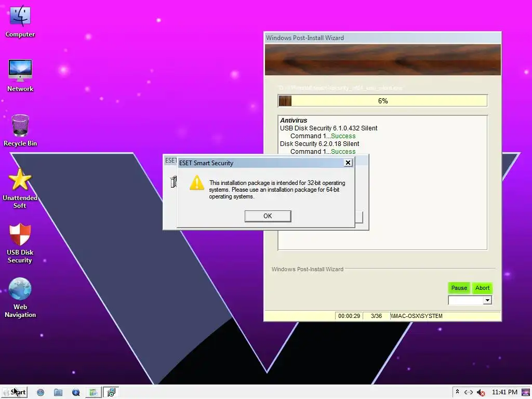The image size is (532, 399).
Task: Click Success under Disk Security 6.2.0.18
Action: pos(343,152)
